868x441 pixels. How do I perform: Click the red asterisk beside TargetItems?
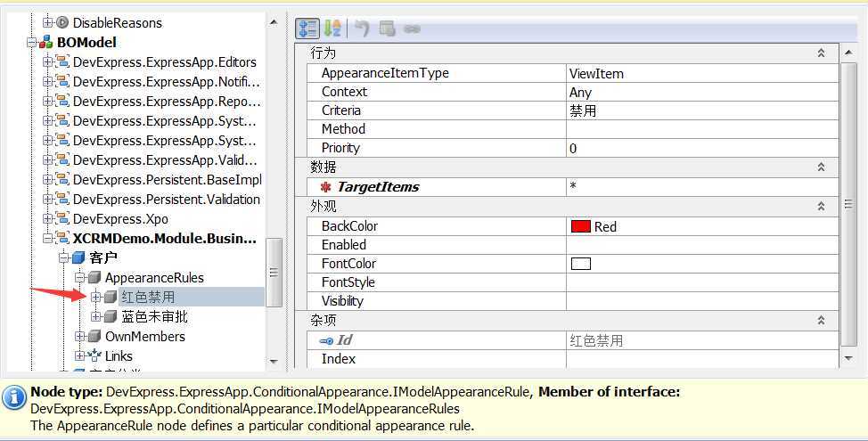(326, 187)
